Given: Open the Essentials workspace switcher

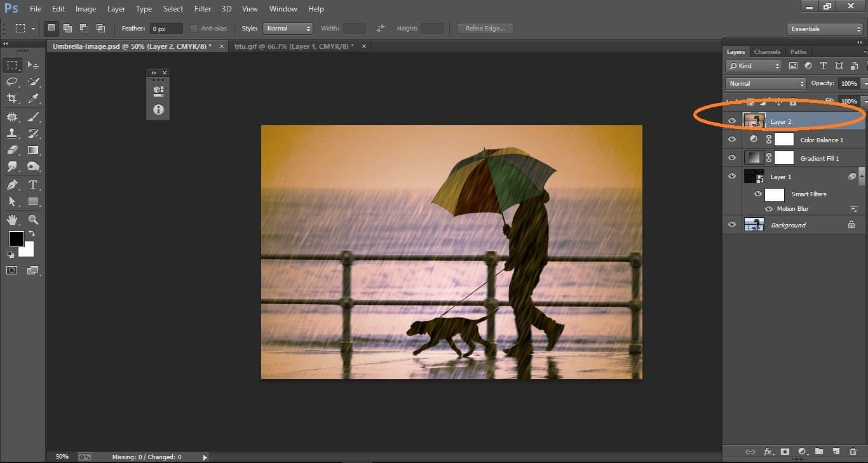Looking at the screenshot, I should coord(824,29).
